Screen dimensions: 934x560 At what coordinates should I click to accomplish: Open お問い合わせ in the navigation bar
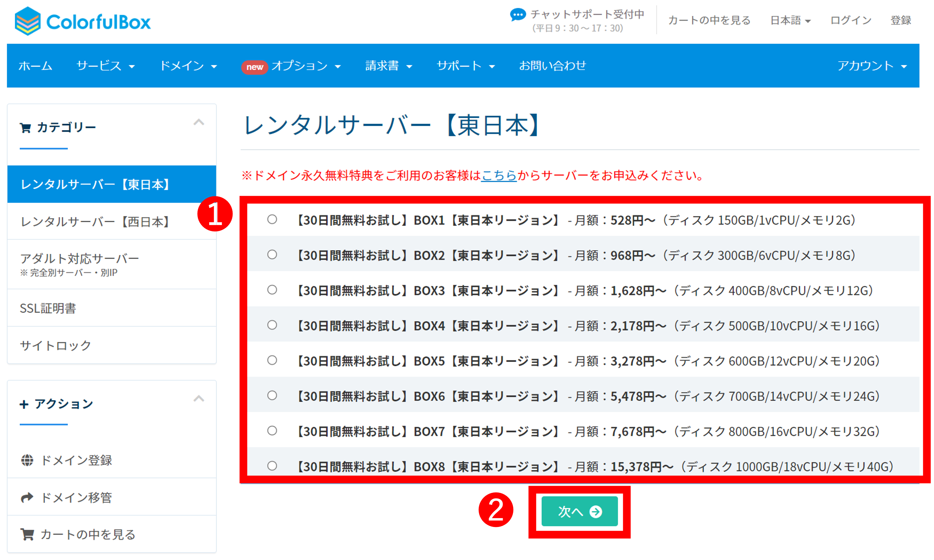[552, 66]
